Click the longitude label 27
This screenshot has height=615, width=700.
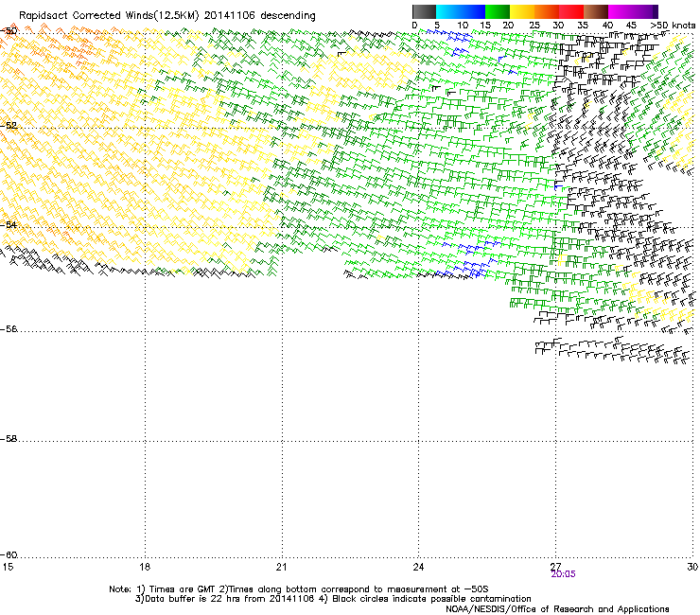pos(555,567)
